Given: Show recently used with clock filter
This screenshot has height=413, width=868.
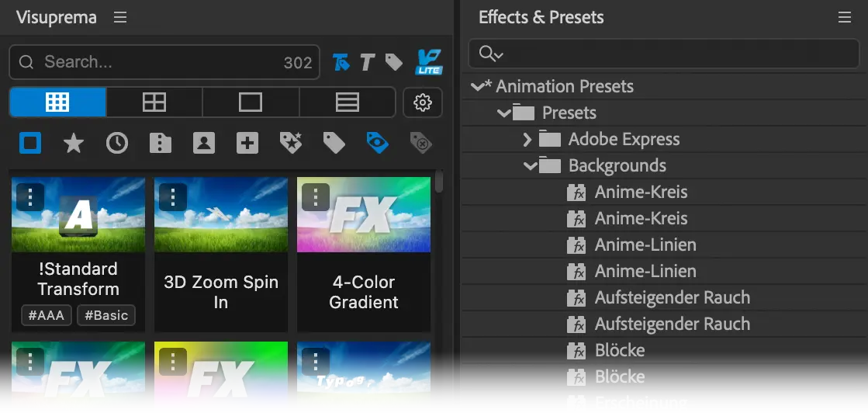Looking at the screenshot, I should point(117,144).
